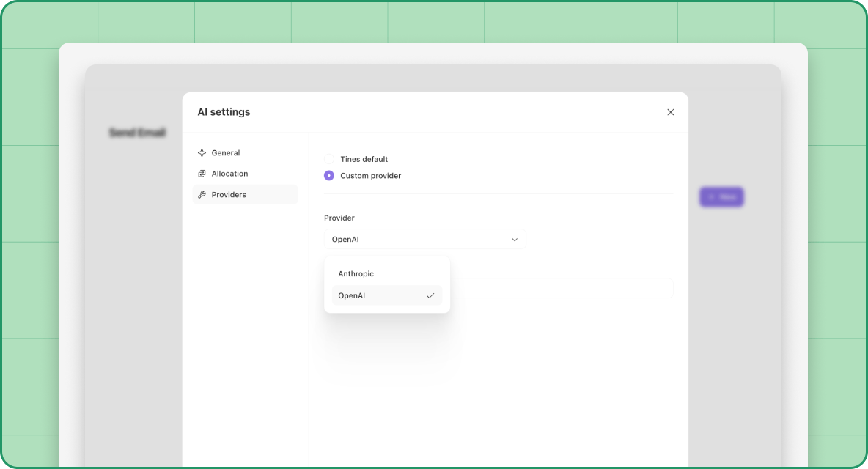Click the blurred Send Email heading
This screenshot has width=868, height=469.
point(137,133)
